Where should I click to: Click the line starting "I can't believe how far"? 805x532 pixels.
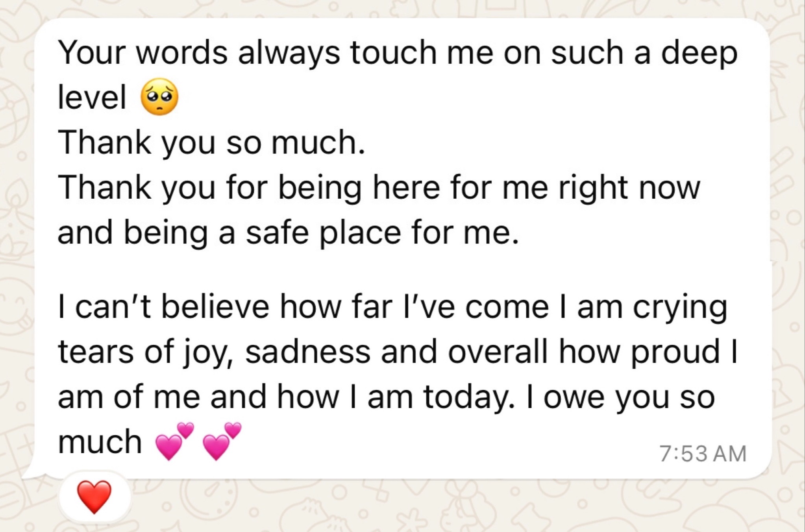[392, 308]
